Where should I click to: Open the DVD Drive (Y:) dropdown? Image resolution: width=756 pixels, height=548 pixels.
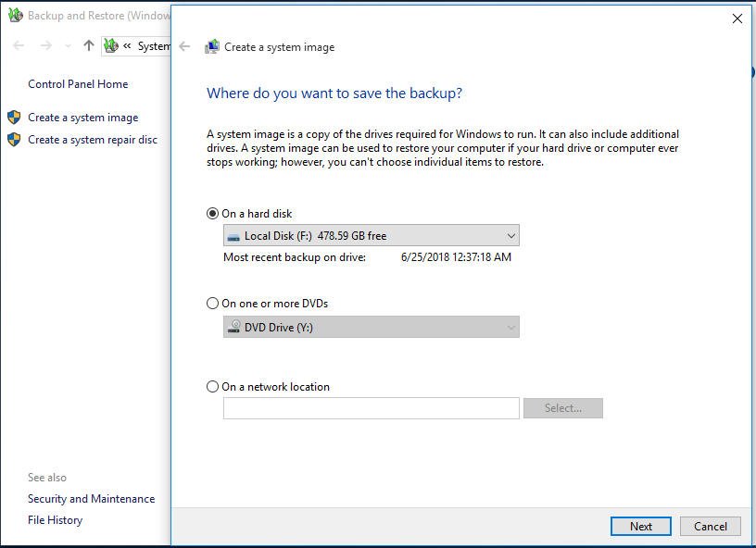tap(371, 327)
